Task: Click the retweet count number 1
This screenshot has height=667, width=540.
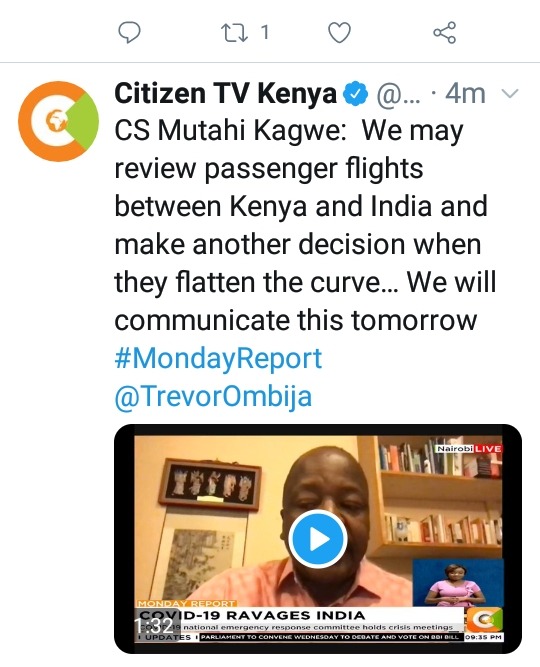Action: click(265, 32)
